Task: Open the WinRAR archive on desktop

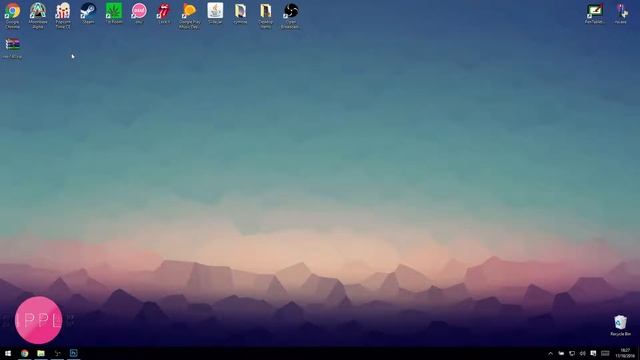Action: (x=12, y=48)
